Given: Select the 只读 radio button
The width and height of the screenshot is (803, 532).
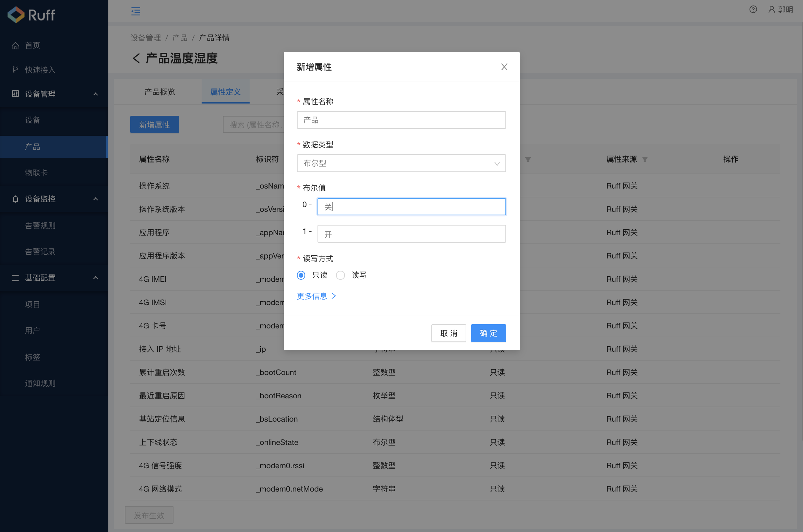Looking at the screenshot, I should pos(301,275).
